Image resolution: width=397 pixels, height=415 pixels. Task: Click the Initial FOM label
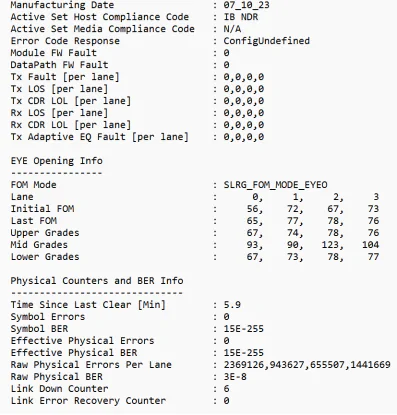point(42,209)
